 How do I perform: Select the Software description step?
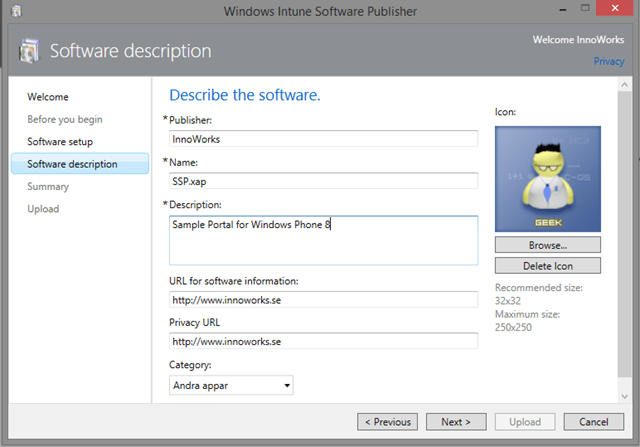(x=80, y=164)
